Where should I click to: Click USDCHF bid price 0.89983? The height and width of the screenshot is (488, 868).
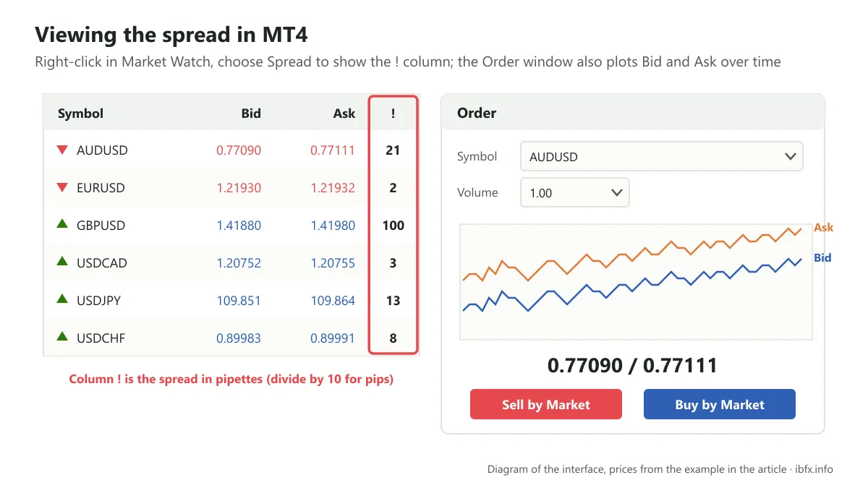(239, 338)
